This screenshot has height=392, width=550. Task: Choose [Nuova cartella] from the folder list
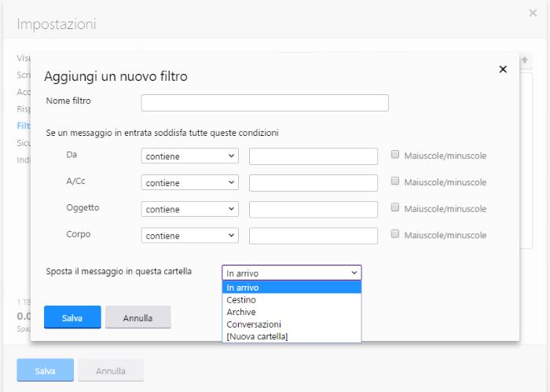(291, 336)
